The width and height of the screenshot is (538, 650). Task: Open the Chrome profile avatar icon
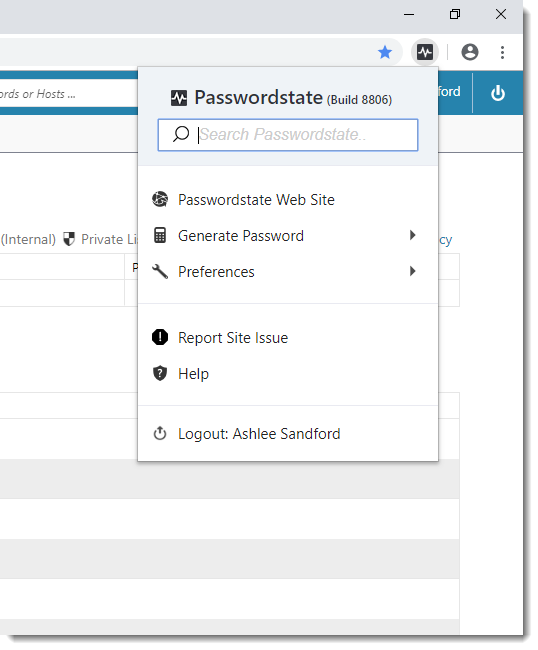[470, 52]
